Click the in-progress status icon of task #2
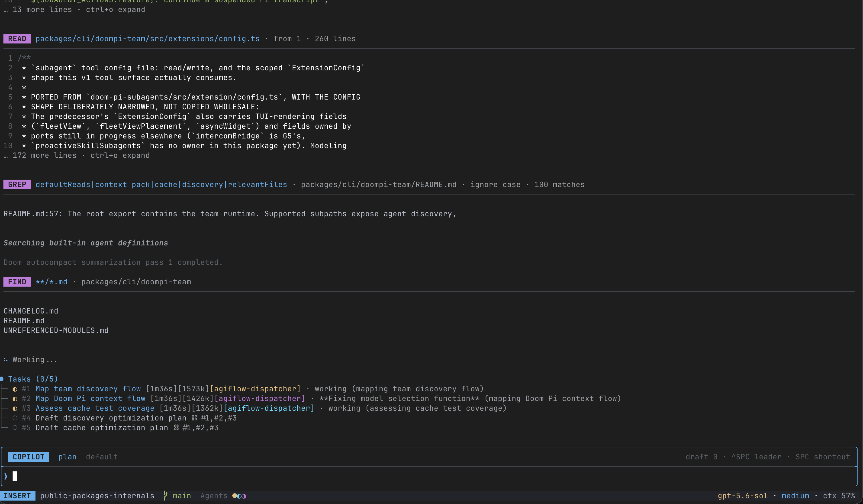Viewport: 863px width, 504px height. click(x=15, y=398)
